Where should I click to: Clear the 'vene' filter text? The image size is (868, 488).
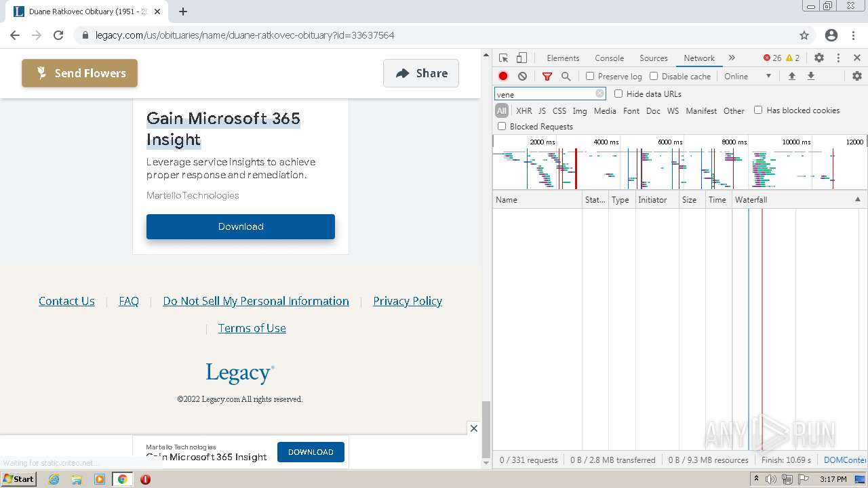tap(599, 94)
